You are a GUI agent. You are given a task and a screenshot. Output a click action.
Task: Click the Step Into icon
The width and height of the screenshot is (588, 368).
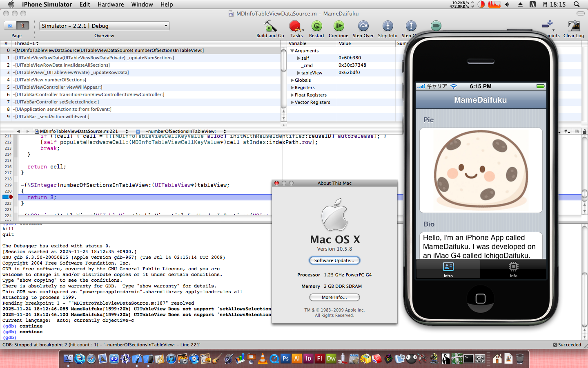point(388,27)
